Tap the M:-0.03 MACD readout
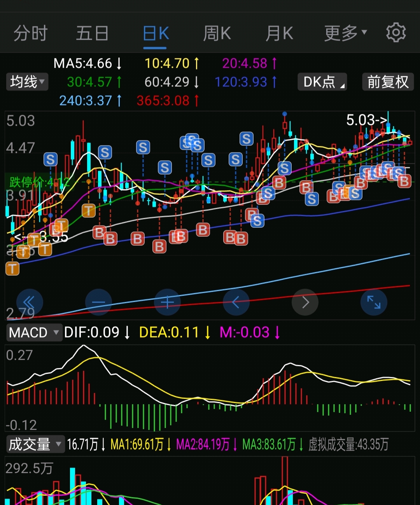 [x=250, y=332]
